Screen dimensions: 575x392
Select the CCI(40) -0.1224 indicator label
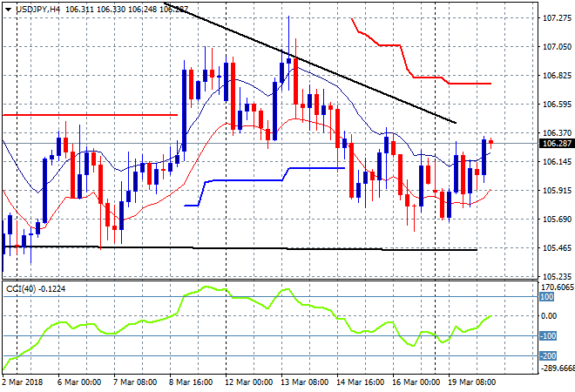[36, 289]
